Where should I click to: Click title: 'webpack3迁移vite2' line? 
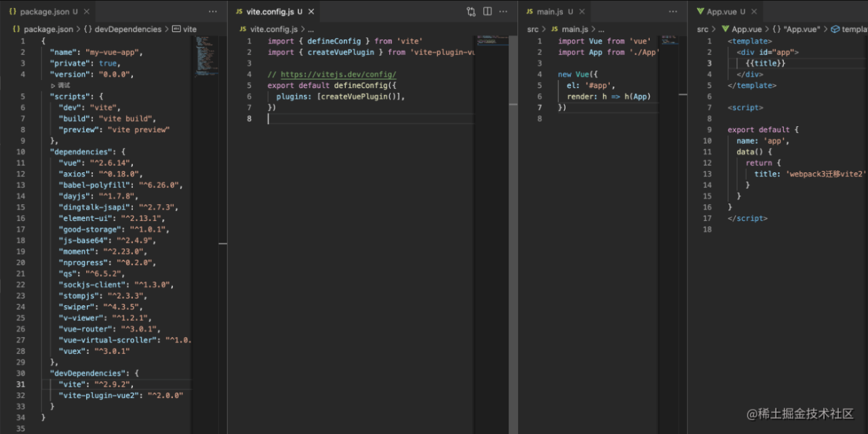coord(810,174)
